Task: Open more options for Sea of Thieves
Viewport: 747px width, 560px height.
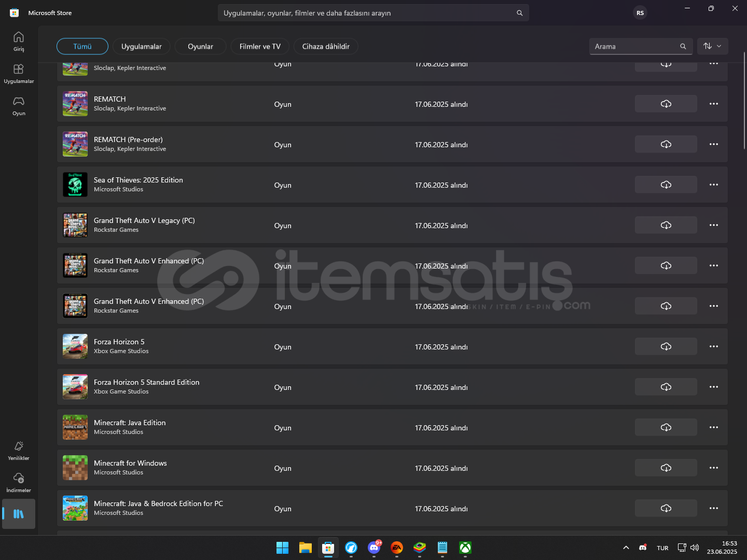Action: click(714, 185)
